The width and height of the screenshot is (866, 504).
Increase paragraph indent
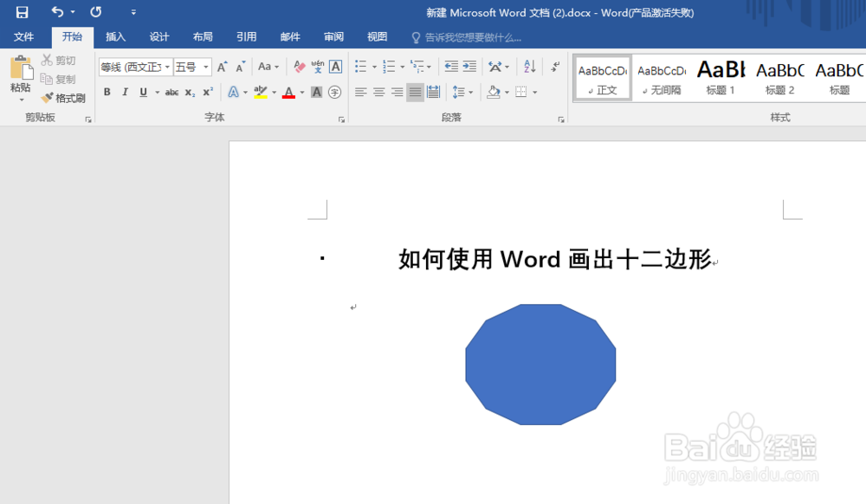tap(469, 67)
